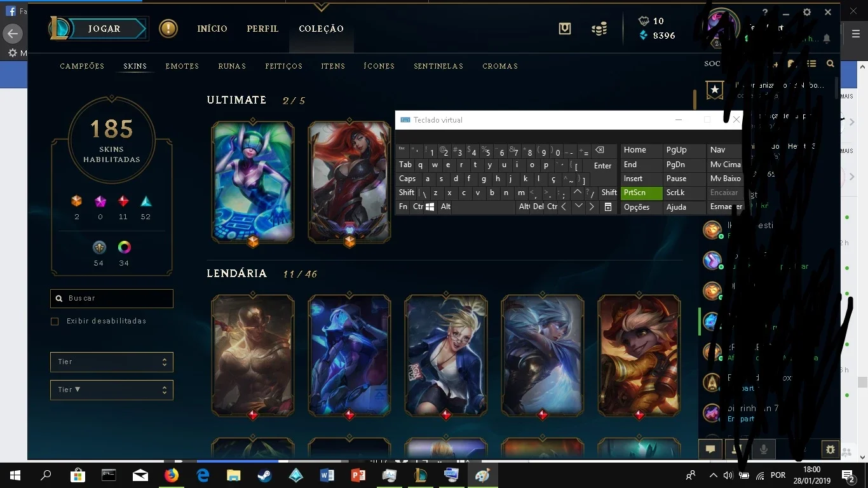Enable Exibir desabilitadas checkbox
The width and height of the screenshot is (868, 488).
pos(55,322)
